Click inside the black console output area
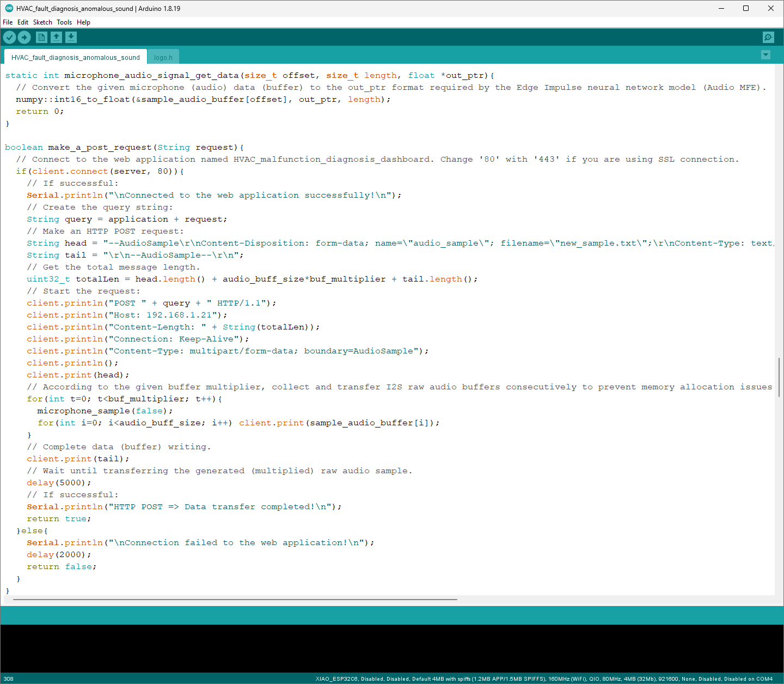This screenshot has height=684, width=784. point(392,648)
